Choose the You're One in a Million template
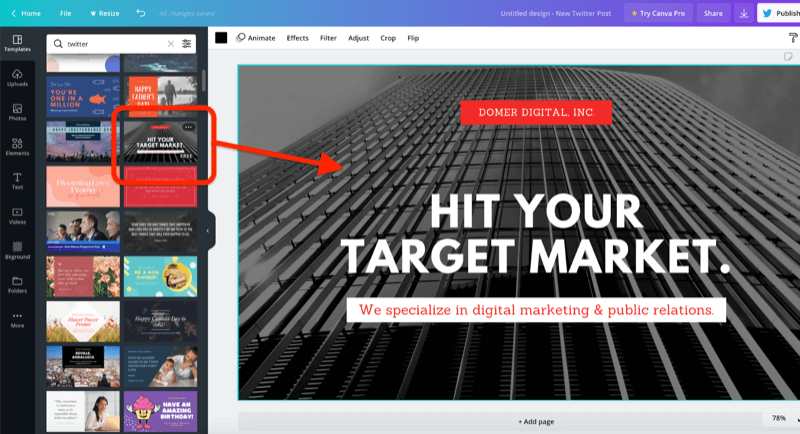This screenshot has height=434, width=800. tap(83, 97)
